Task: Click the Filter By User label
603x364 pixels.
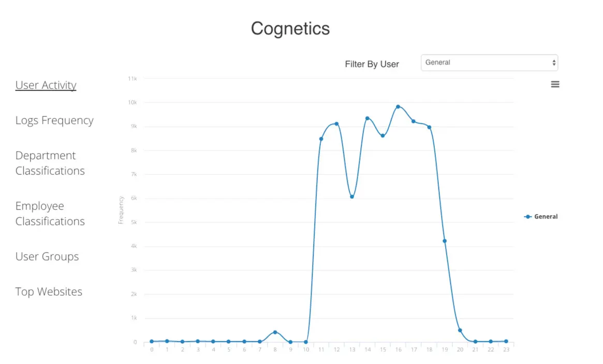Action: tap(372, 64)
